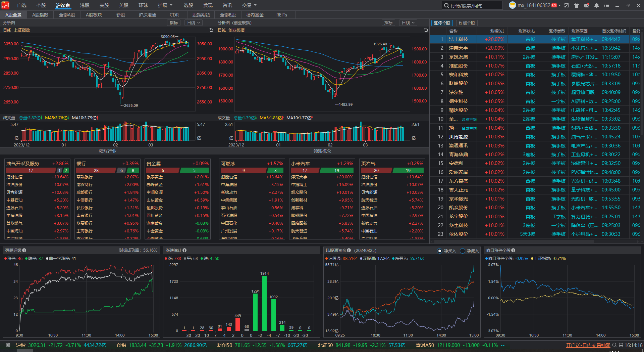Click the red app logo icon
The image size is (644, 352).
click(5, 5)
